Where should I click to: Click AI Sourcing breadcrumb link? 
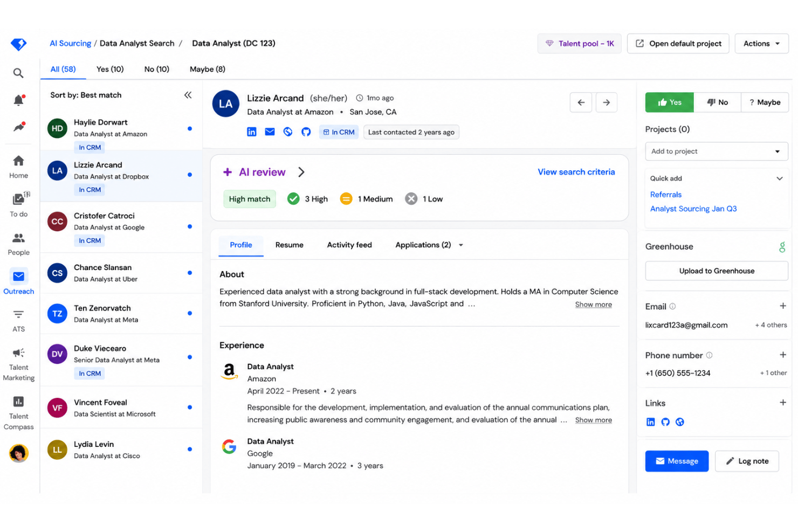pos(71,44)
